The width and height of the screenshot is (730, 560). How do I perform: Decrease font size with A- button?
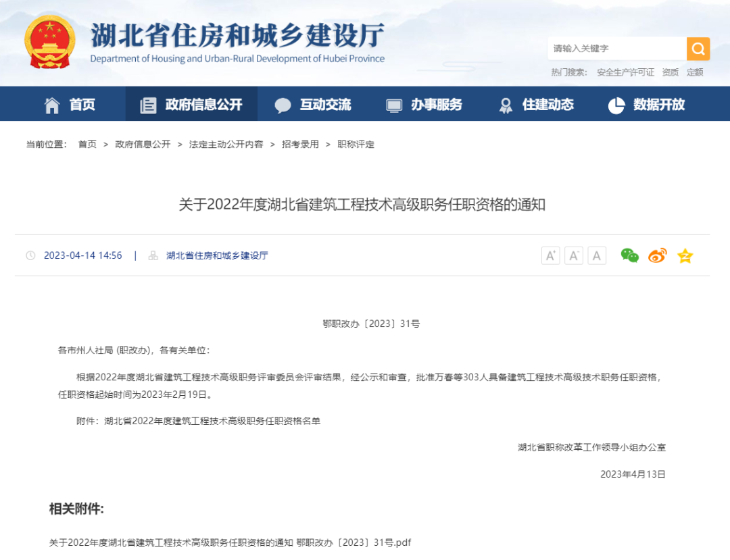coord(573,255)
